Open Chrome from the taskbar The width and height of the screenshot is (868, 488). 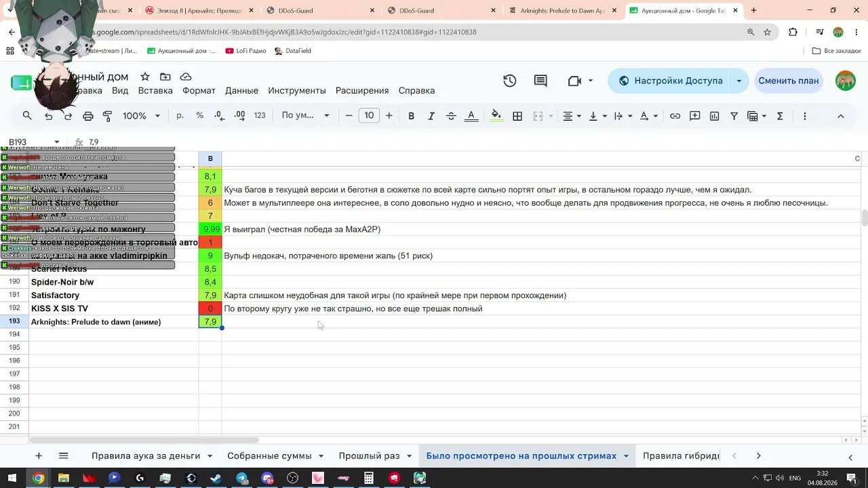(x=39, y=478)
